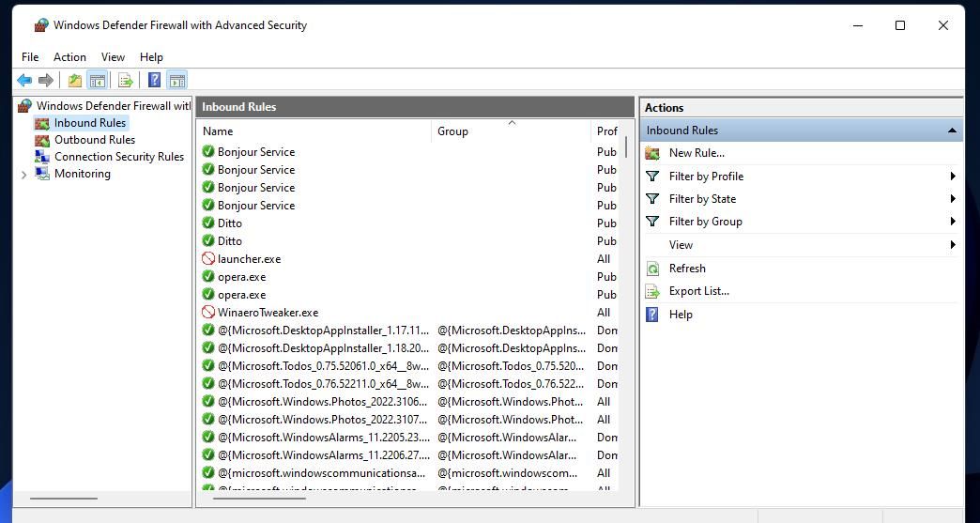980x523 pixels.
Task: Open the View submenu arrow in Actions
Action: [953, 244]
